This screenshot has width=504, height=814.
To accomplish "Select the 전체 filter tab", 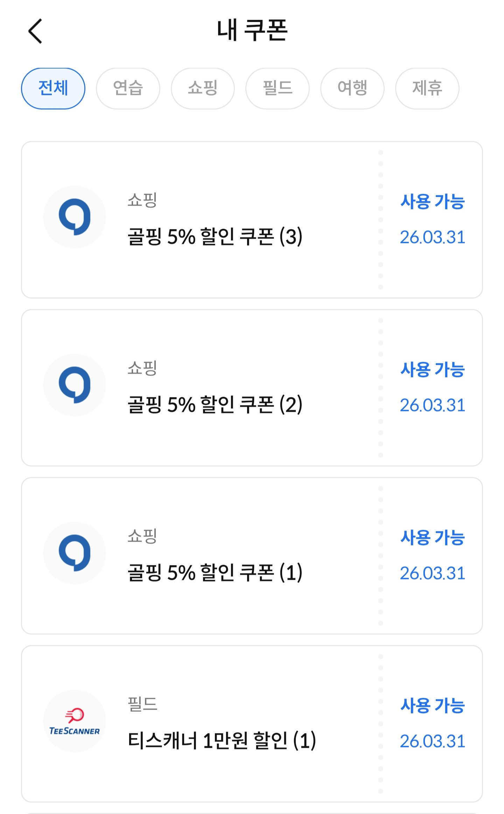I will click(53, 88).
